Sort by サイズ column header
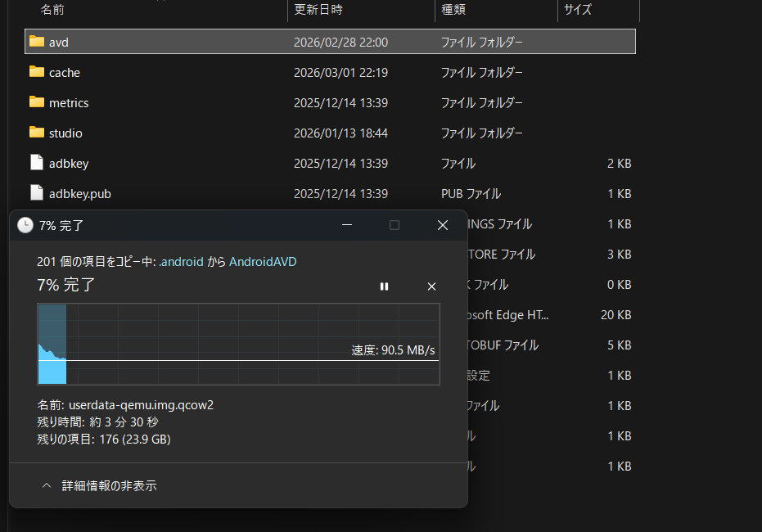The width and height of the screenshot is (762, 532). [x=577, y=10]
